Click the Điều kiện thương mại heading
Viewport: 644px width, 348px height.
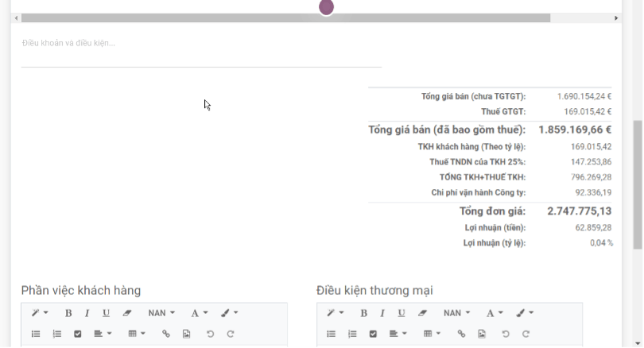pos(374,291)
